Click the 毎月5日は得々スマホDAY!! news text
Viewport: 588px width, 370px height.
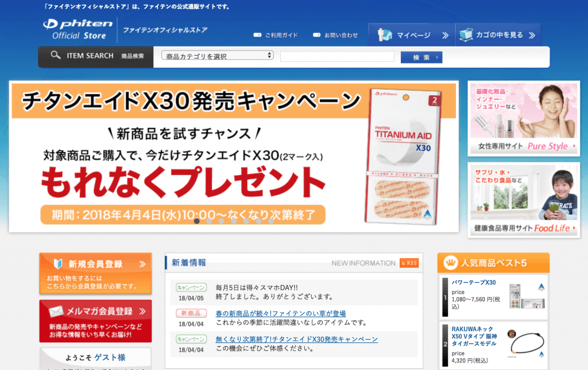pyautogui.click(x=257, y=287)
